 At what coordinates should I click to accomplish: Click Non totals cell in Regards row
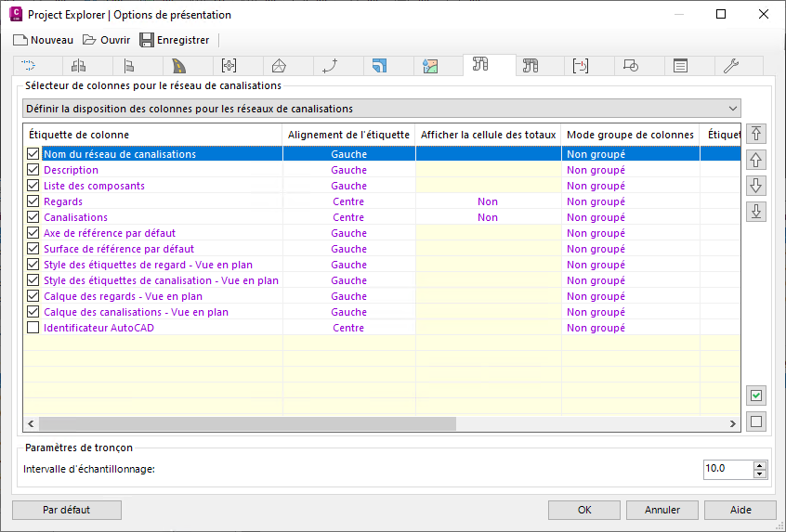pos(488,201)
